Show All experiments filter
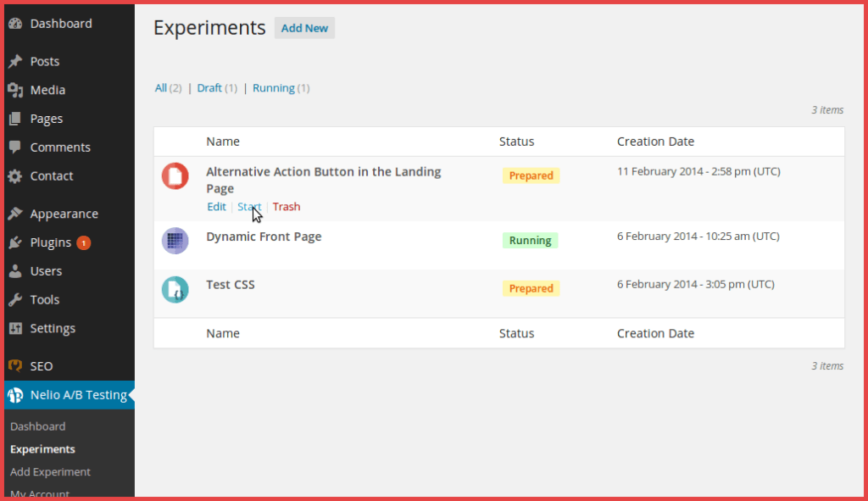 pos(161,88)
